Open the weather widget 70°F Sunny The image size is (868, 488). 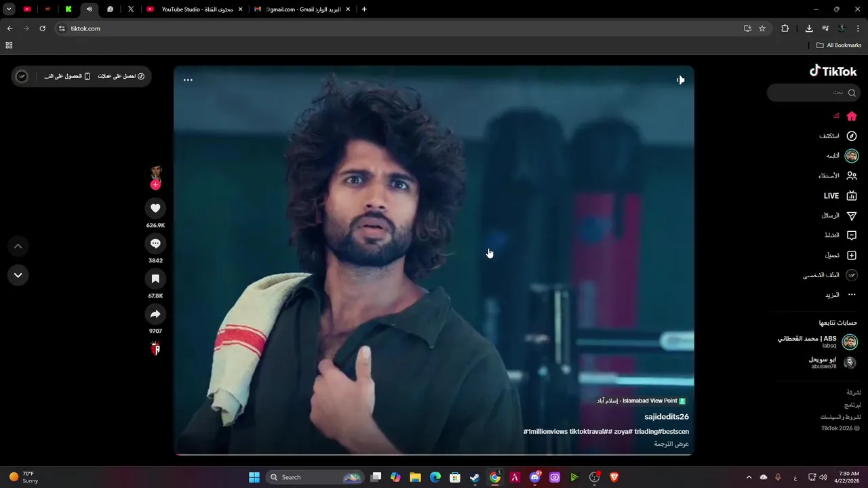point(24,477)
